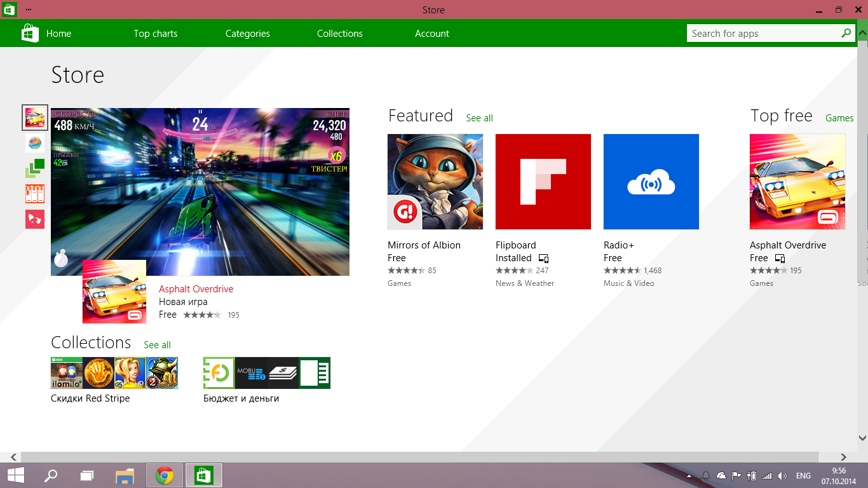Open the blonde girl game icon in Red Stripe

tap(130, 373)
